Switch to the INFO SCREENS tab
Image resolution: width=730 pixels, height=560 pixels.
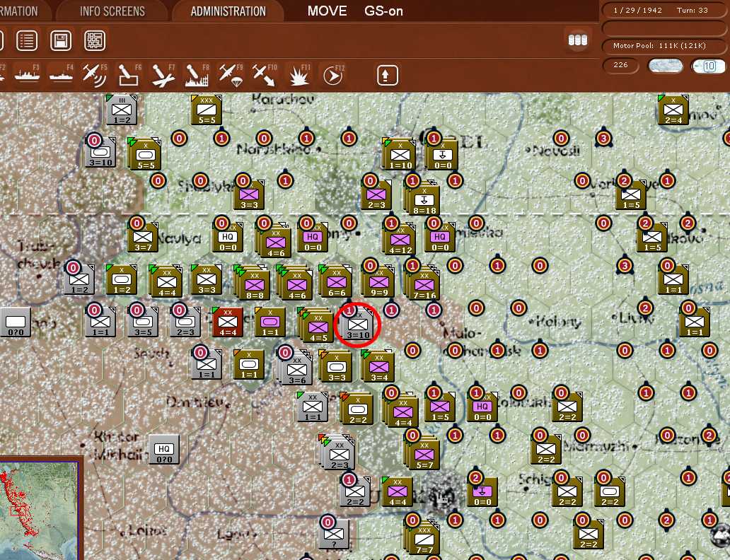tap(112, 11)
